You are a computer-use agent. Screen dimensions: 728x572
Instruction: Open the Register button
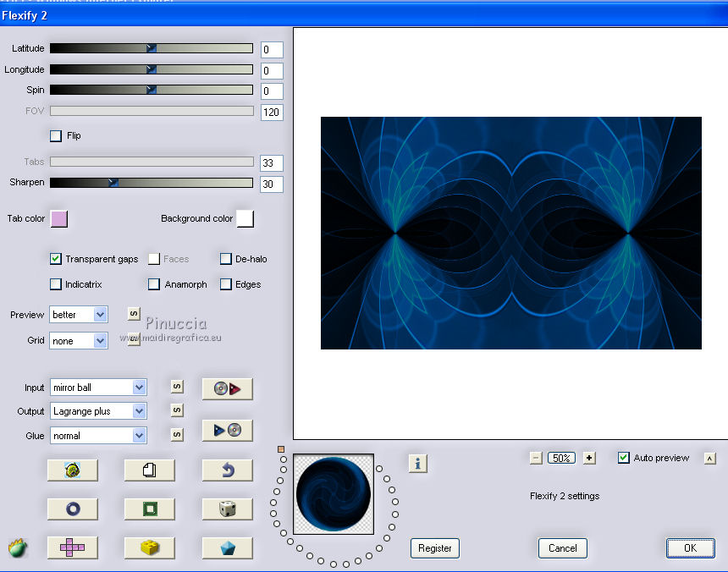coord(435,548)
